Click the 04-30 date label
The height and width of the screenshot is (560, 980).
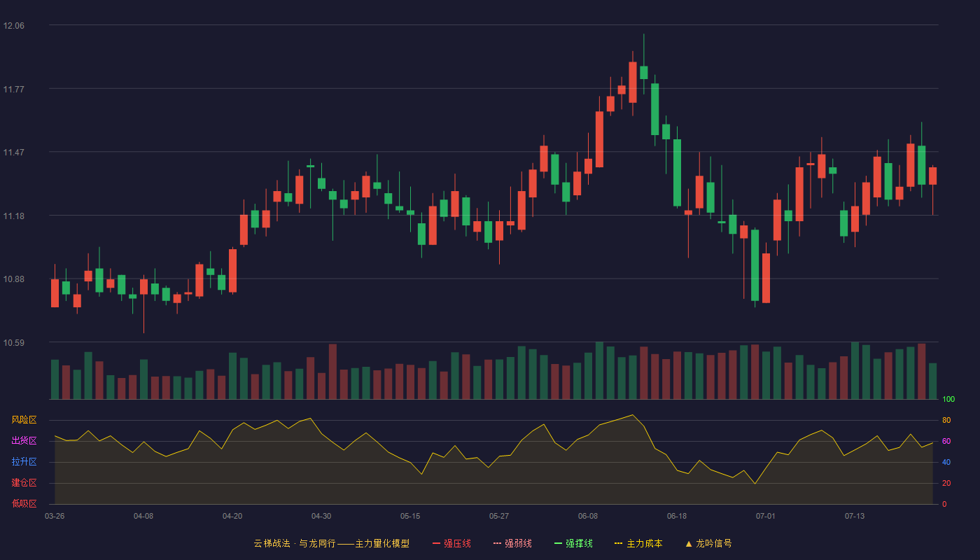(x=321, y=516)
